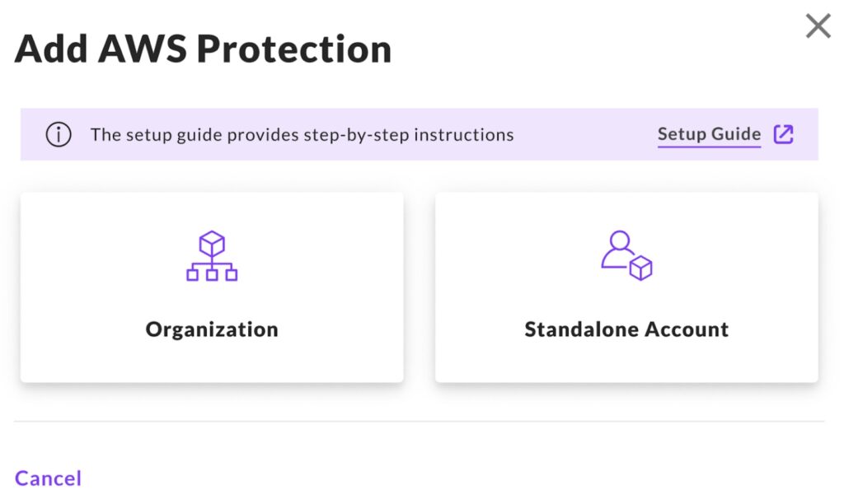Click the step-by-step instructions banner text

(302, 135)
